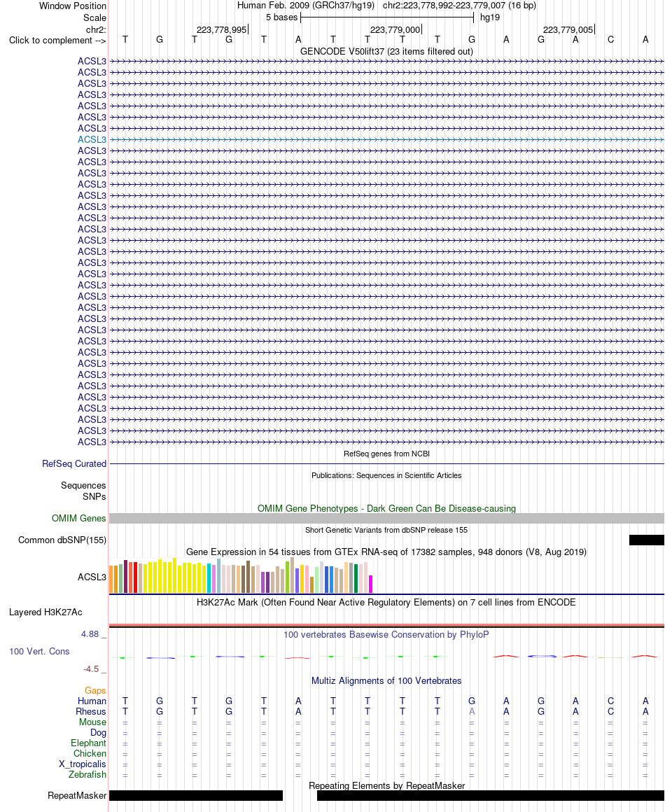Click the -4.5 lower scale value
This screenshot has height=812, width=665.
click(x=91, y=669)
